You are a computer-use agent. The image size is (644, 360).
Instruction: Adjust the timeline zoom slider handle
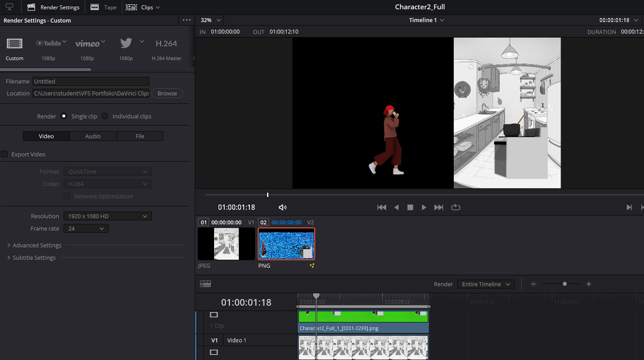(565, 284)
